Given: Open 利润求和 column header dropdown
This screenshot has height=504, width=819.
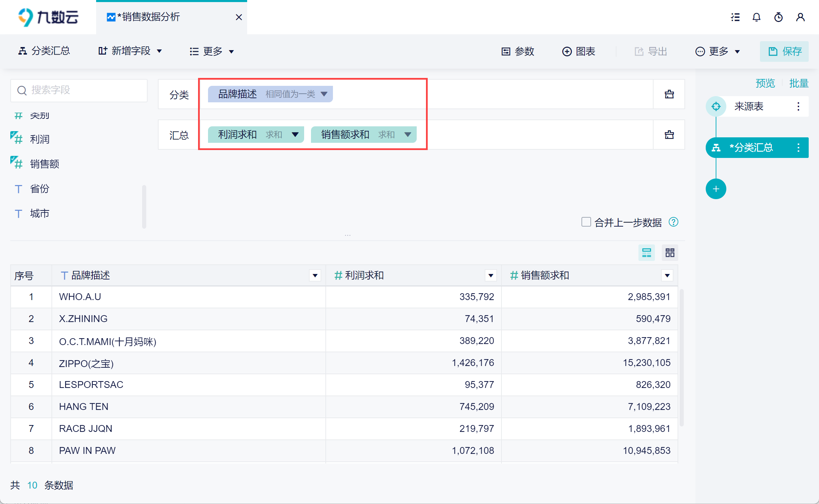Looking at the screenshot, I should coord(491,275).
